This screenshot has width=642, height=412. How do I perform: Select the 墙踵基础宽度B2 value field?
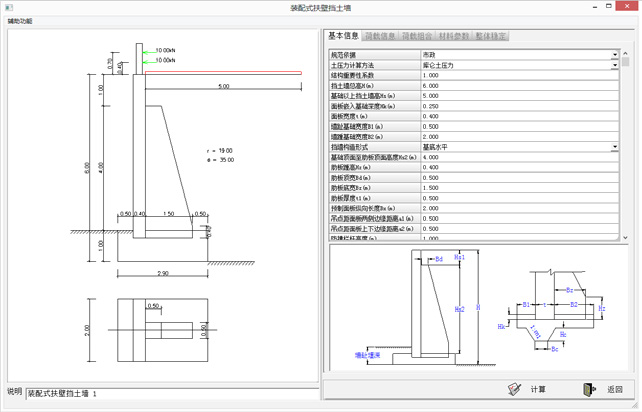(x=520, y=137)
